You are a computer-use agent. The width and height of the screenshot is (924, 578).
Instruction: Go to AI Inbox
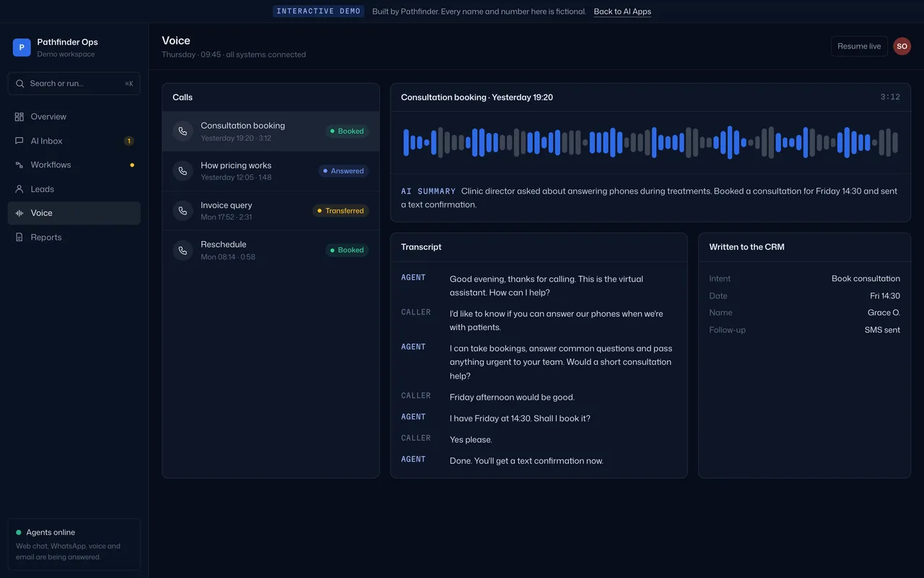(x=74, y=141)
